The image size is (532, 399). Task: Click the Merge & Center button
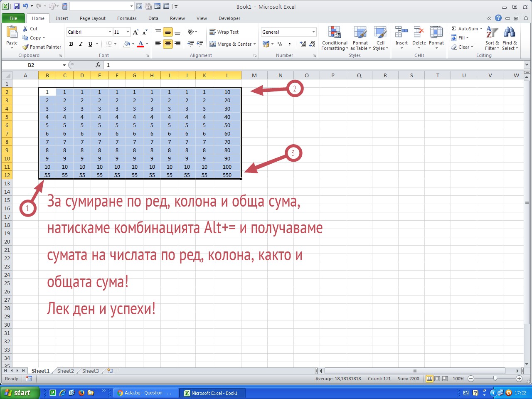click(232, 44)
